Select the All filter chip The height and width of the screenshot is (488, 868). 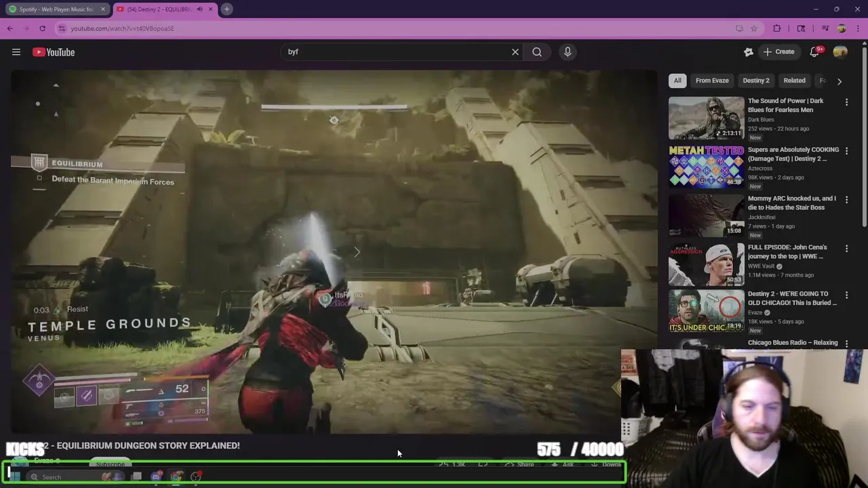[x=677, y=81]
